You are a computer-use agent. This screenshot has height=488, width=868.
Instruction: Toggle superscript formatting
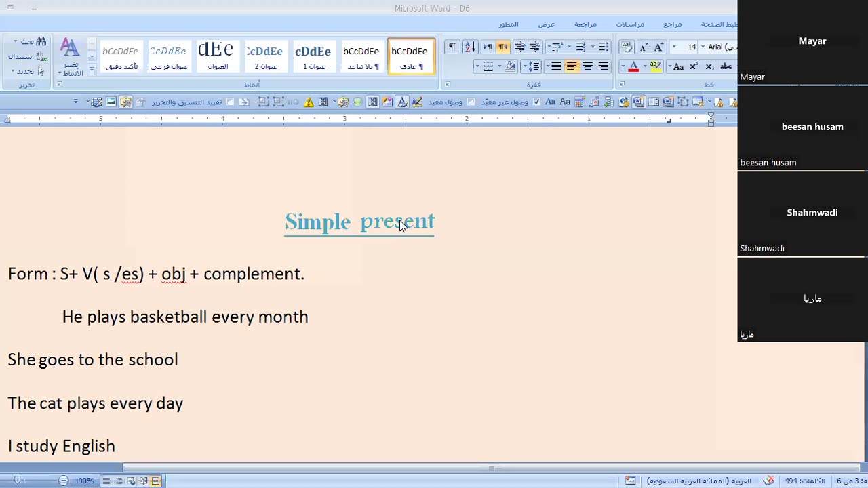point(693,66)
